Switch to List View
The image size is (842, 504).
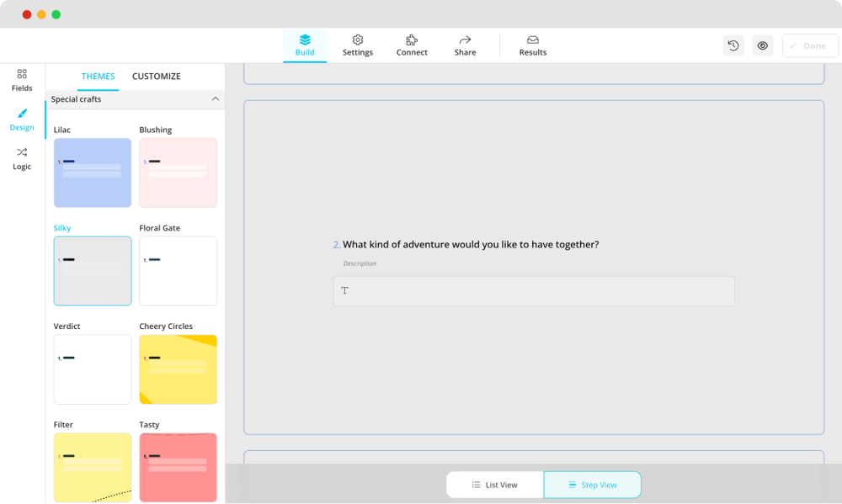pos(495,485)
